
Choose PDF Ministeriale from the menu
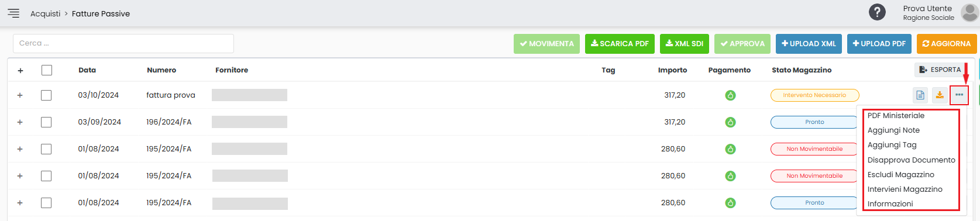pyautogui.click(x=896, y=116)
